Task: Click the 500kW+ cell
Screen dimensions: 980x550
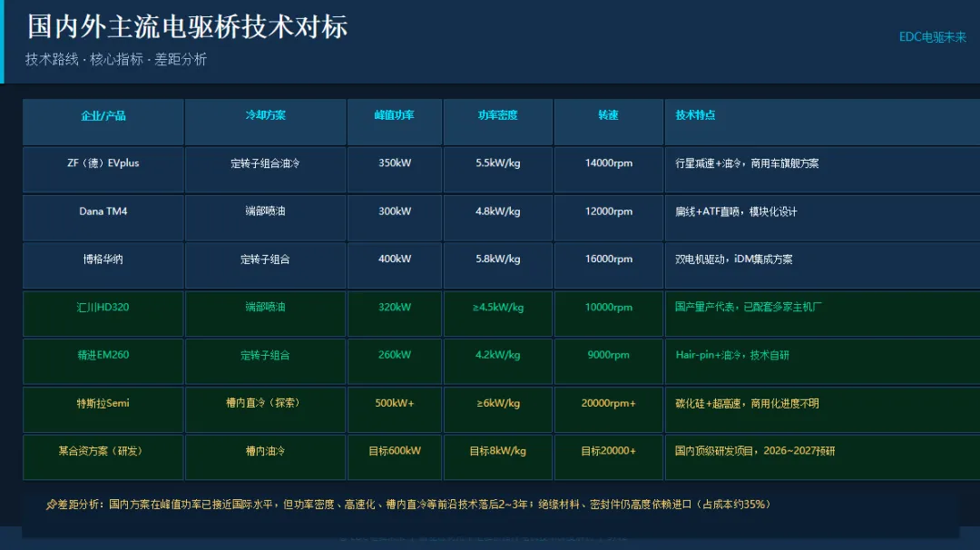Action: (x=395, y=409)
